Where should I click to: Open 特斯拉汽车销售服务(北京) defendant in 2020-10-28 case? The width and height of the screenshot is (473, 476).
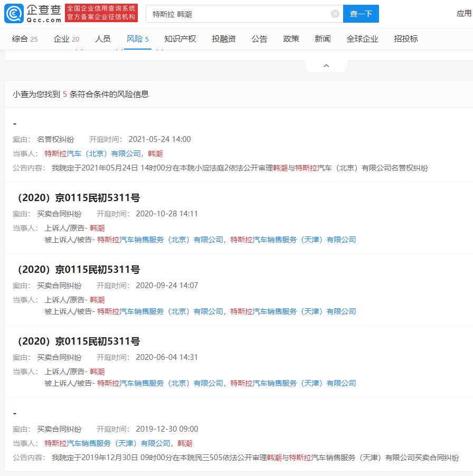tap(160, 240)
